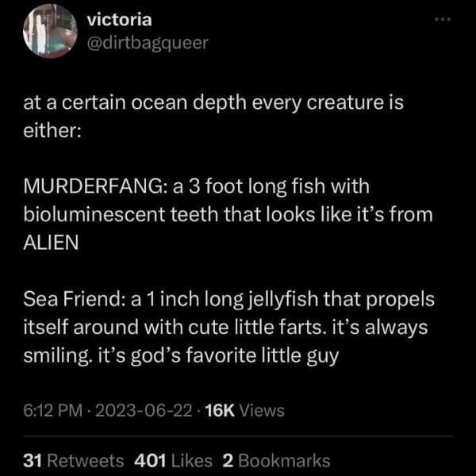Click the number 31 before Retweets
The width and height of the screenshot is (476, 476).
pyautogui.click(x=33, y=460)
